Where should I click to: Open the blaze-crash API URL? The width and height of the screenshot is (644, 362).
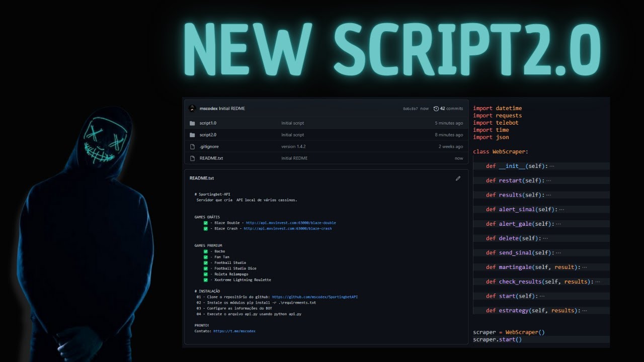tap(287, 228)
